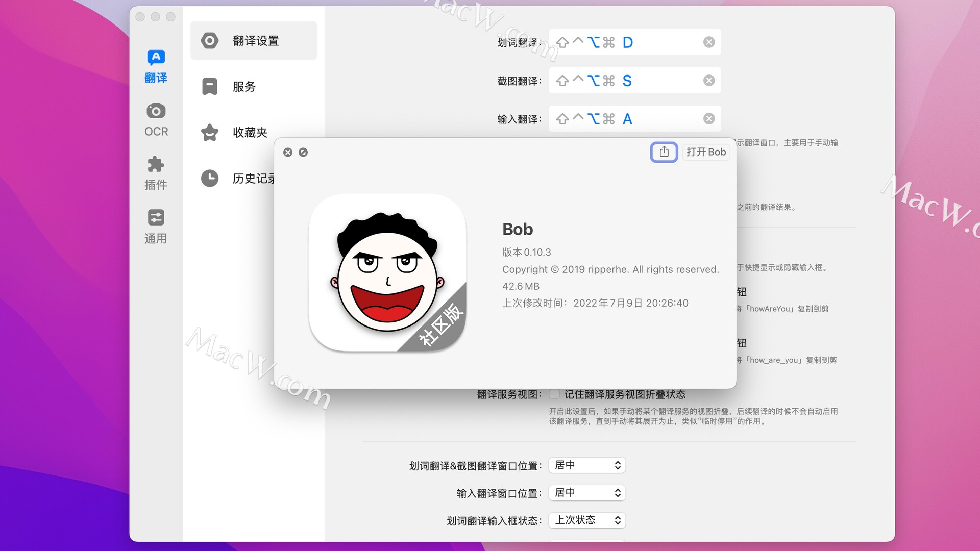The width and height of the screenshot is (980, 551).
Task: Click the Bob app icon in the About window
Action: tap(388, 273)
